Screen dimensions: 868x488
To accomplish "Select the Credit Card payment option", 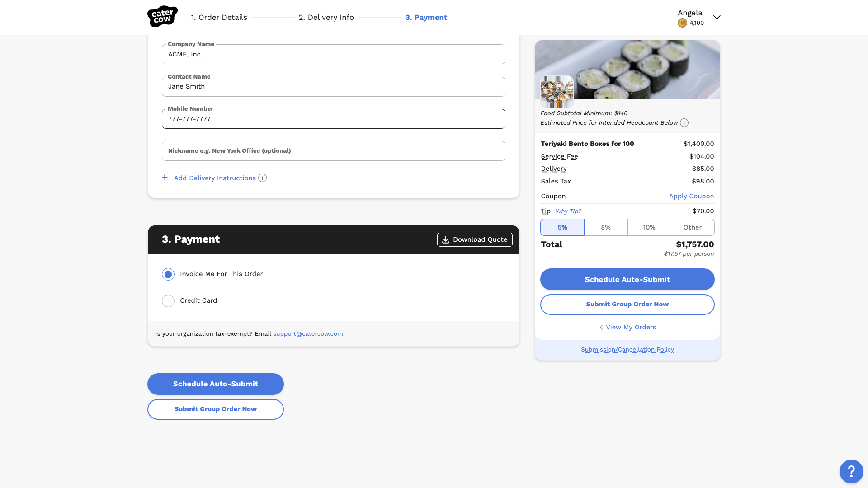I will [x=168, y=301].
